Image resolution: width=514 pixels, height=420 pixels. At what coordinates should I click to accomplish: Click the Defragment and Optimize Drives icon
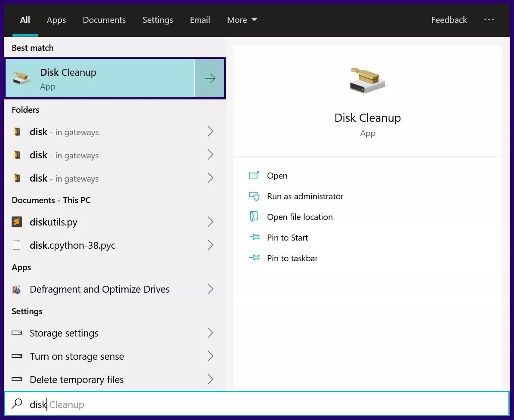tap(17, 289)
